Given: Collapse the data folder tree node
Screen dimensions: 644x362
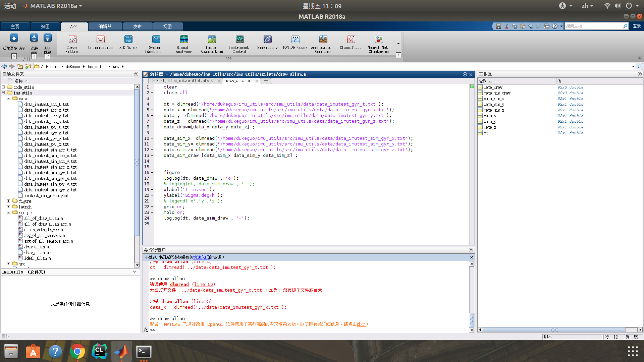Looking at the screenshot, I should (9, 99).
